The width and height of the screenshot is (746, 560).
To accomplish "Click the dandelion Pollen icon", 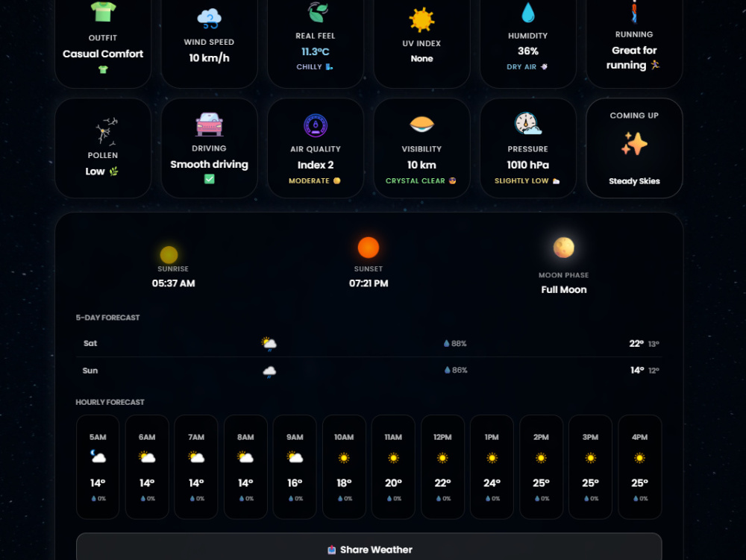I will [107, 131].
